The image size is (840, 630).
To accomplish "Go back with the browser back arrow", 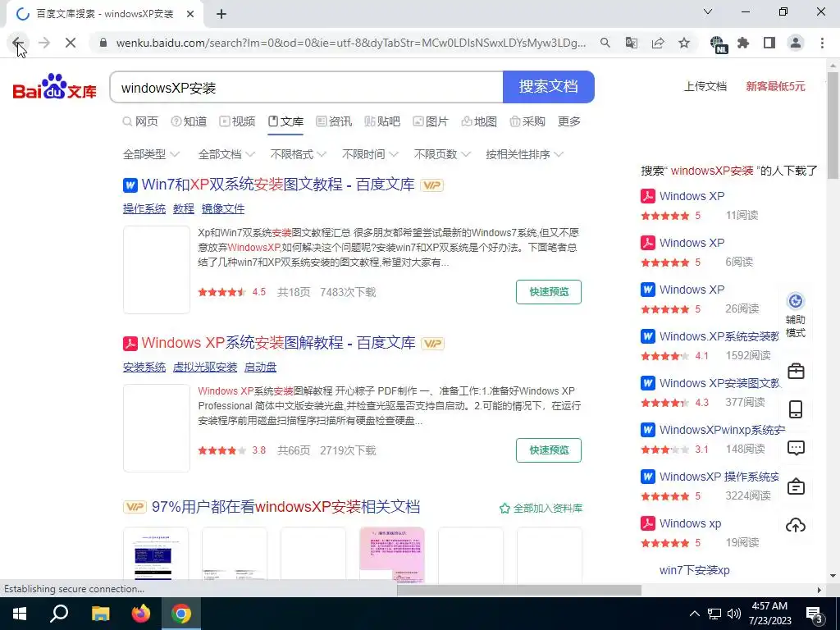I will pyautogui.click(x=18, y=43).
